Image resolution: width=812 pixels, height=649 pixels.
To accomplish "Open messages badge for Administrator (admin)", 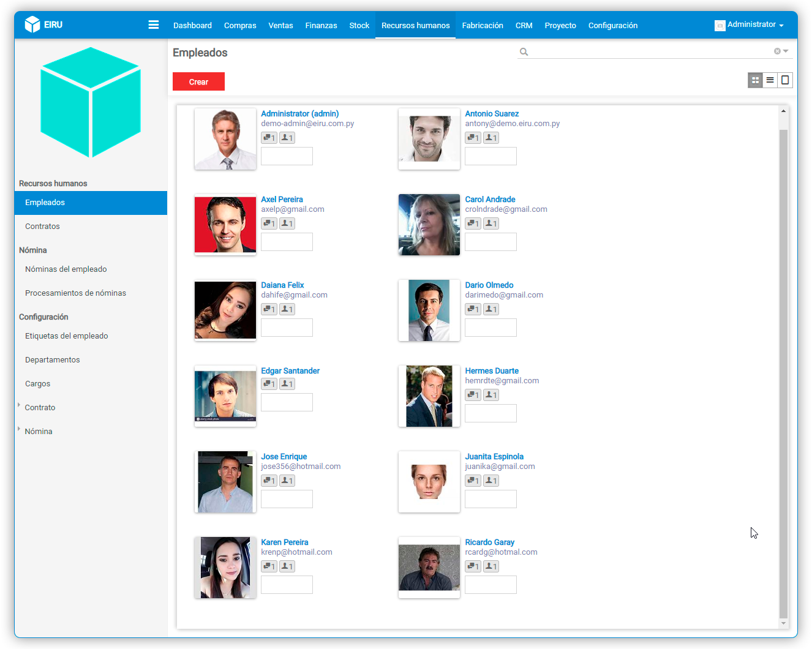I will [x=269, y=138].
